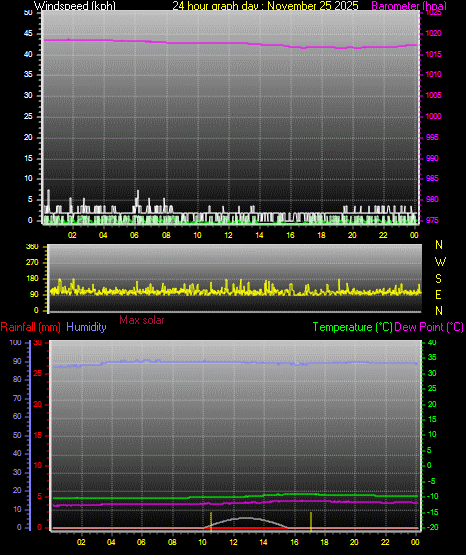The height and width of the screenshot is (555, 466).
Task: Click hour '12' under the windspeed chart
Action: pyautogui.click(x=228, y=235)
